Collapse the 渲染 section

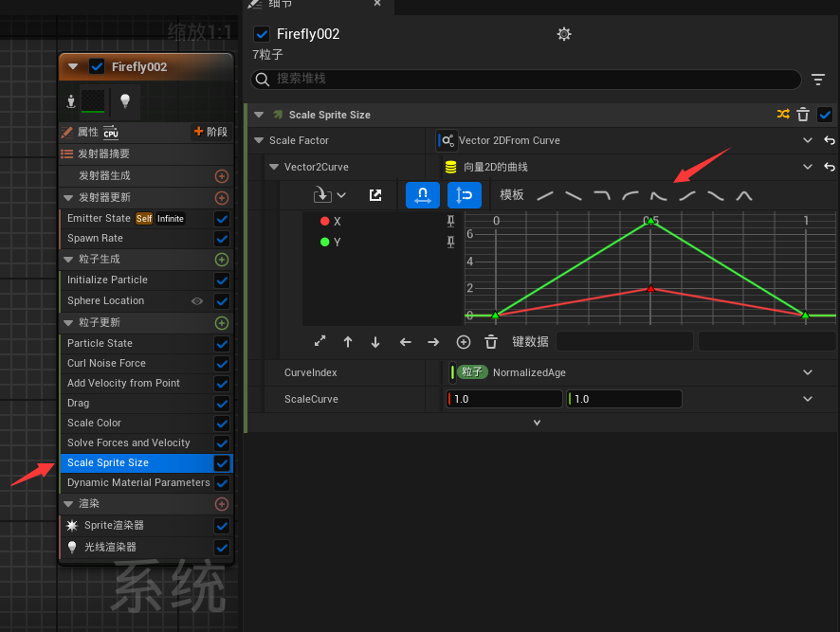68,504
